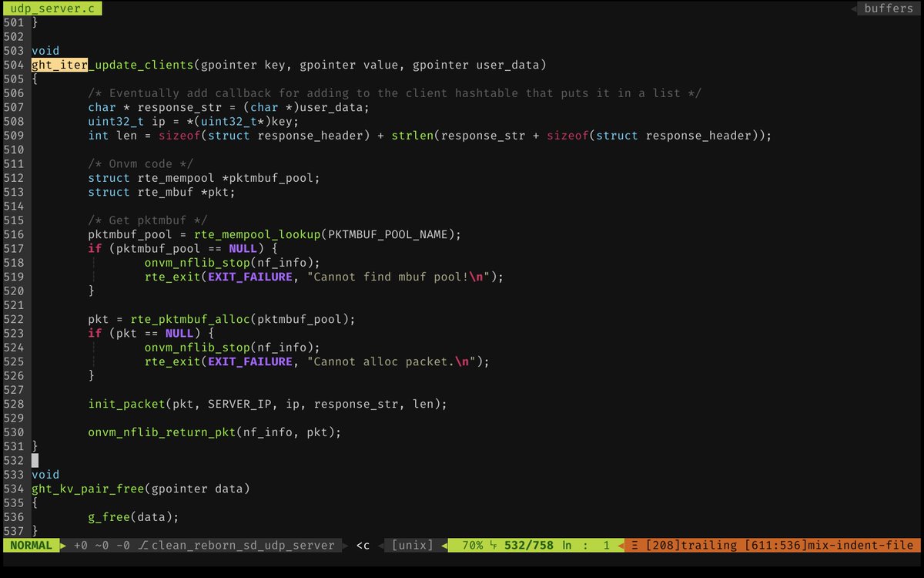Click the clean_reborn_sd_udp_server branch name
924x578 pixels.
pos(243,545)
